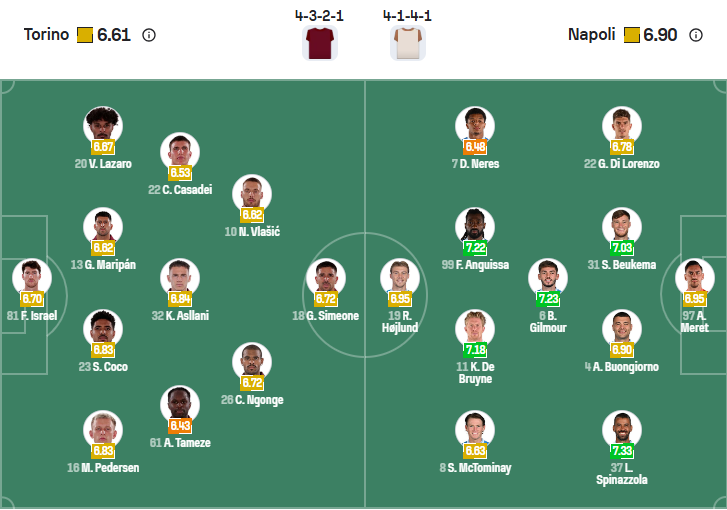727x510 pixels.
Task: Click the 4-1-4-1 formation label
Action: (407, 16)
